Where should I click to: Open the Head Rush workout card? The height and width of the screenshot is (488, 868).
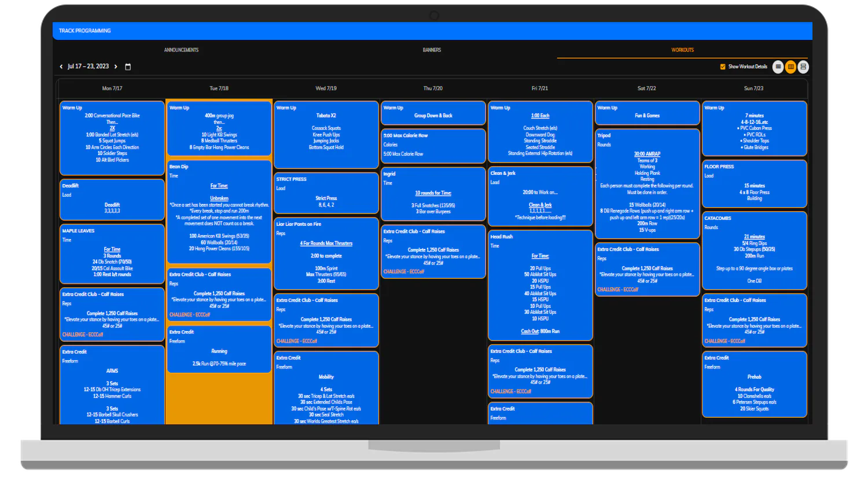coord(540,285)
